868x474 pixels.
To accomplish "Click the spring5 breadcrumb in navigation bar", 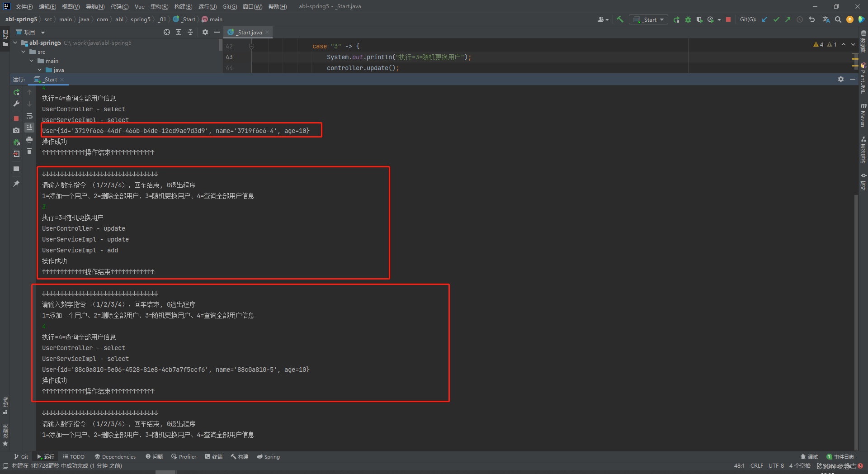I will (x=140, y=19).
